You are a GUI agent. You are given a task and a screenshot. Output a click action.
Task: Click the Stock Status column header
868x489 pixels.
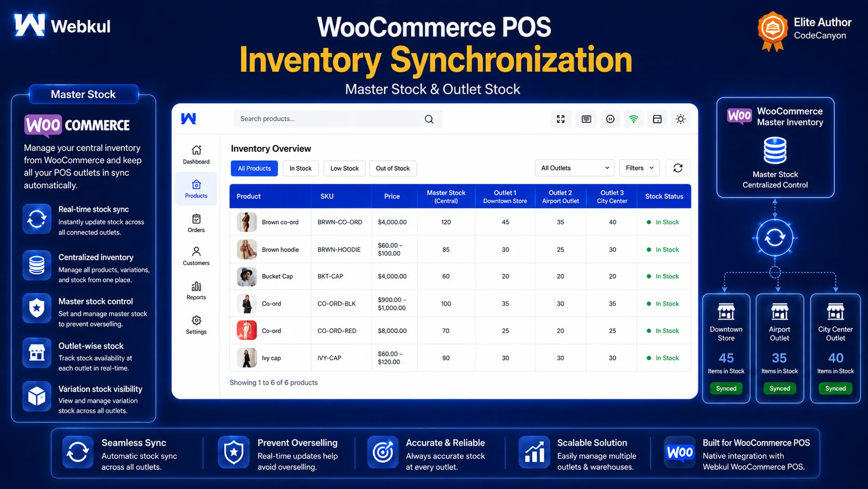[x=664, y=196]
